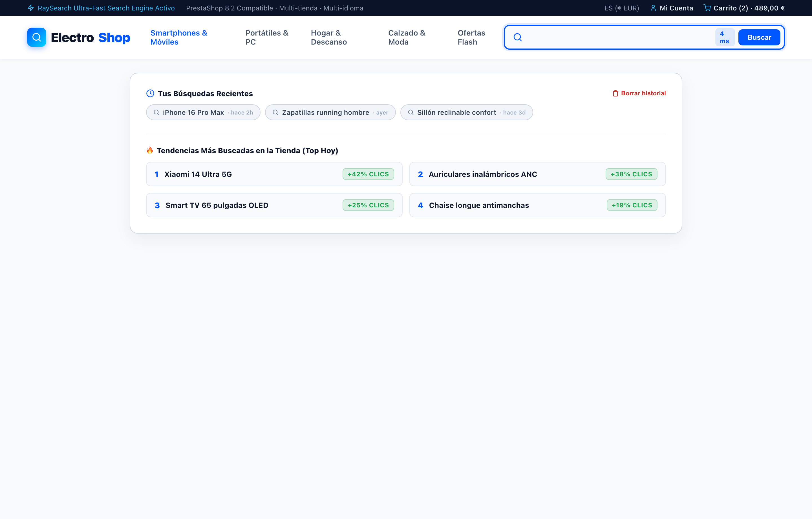Click Tus Búsquedas Recientes heading
This screenshot has height=519, width=812.
205,93
